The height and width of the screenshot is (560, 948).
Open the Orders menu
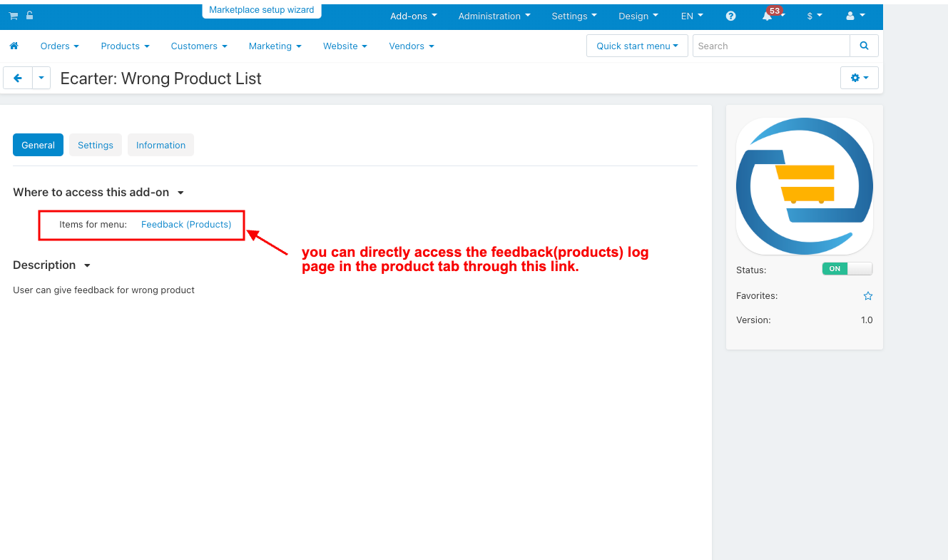59,46
